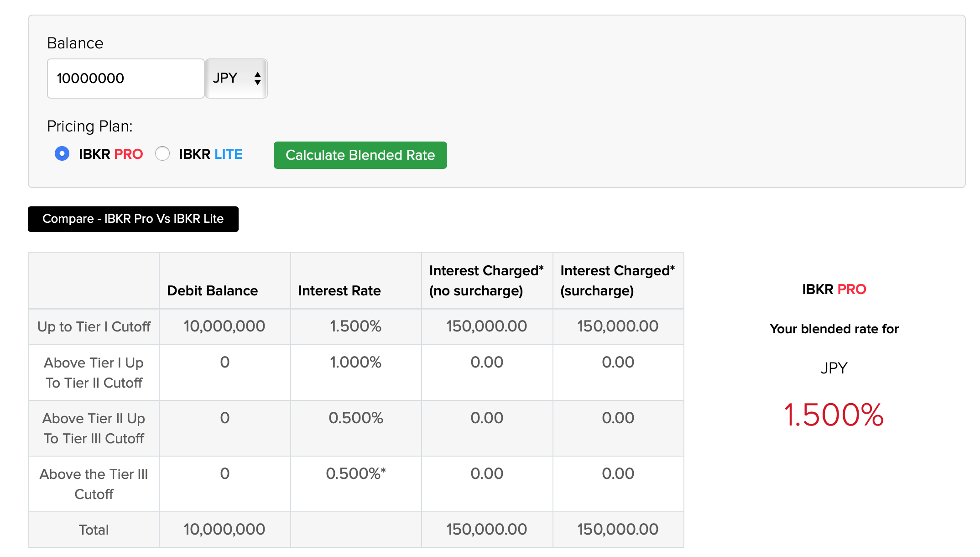Click the red blended rate 1.500%
This screenshot has width=980, height=557.
(x=834, y=415)
